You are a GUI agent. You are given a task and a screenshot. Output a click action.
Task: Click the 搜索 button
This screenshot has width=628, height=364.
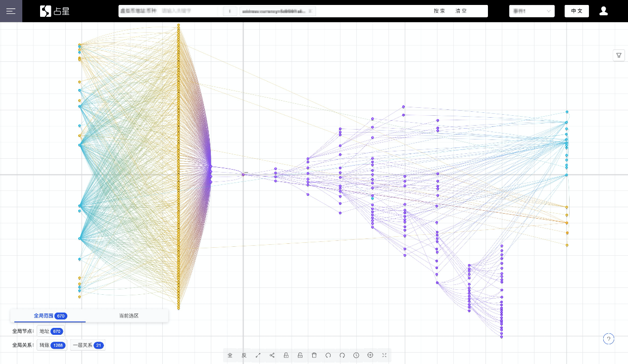tap(439, 11)
